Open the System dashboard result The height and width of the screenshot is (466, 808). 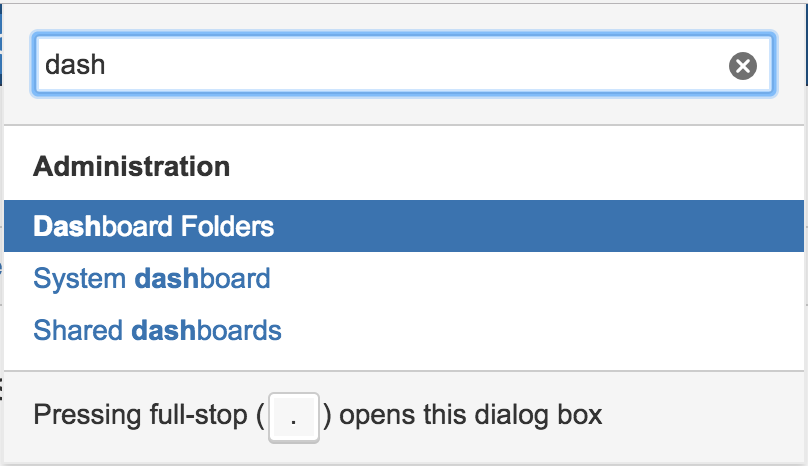click(152, 278)
